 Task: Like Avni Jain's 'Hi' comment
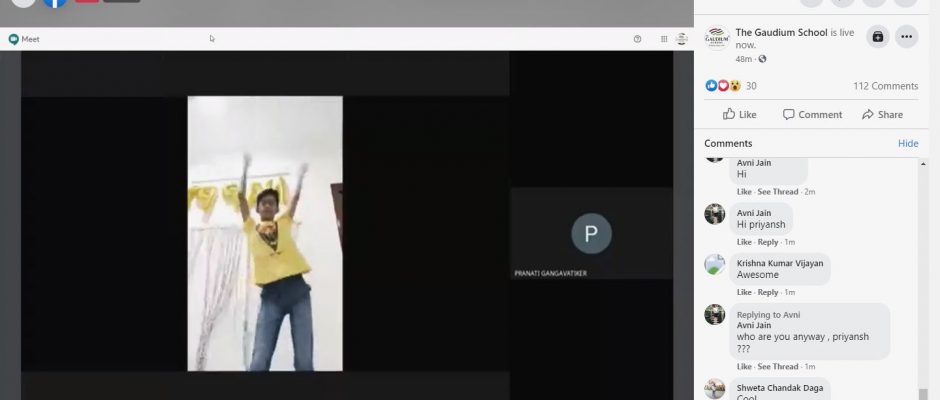[744, 192]
